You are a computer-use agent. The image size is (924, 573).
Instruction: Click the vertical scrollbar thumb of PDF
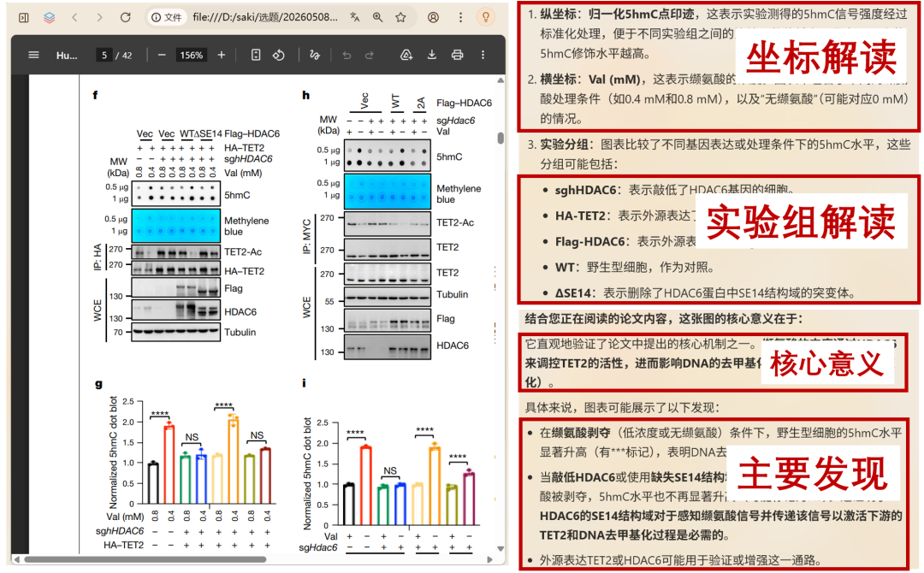coord(500,139)
